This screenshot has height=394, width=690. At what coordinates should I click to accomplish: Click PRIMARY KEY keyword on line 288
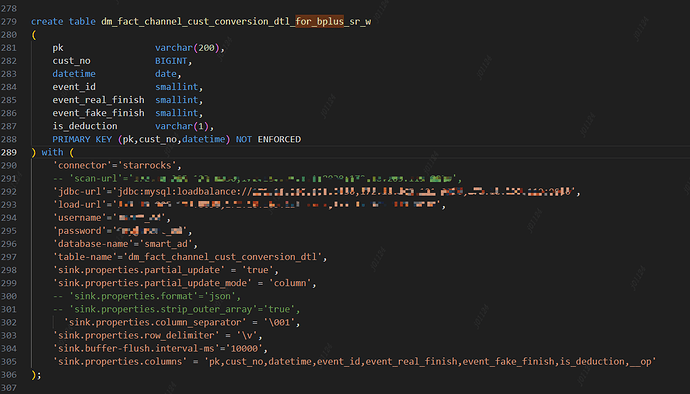pos(82,139)
